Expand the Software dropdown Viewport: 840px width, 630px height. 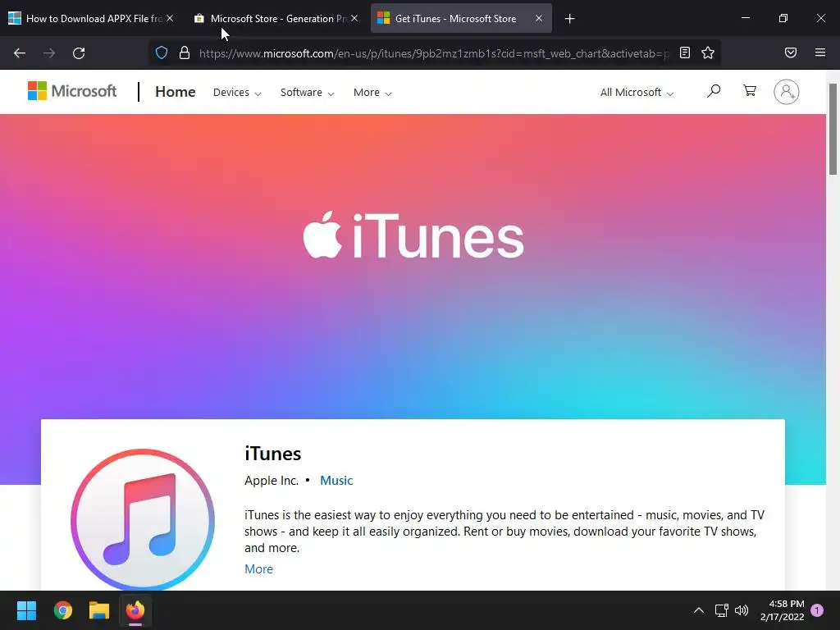click(307, 92)
